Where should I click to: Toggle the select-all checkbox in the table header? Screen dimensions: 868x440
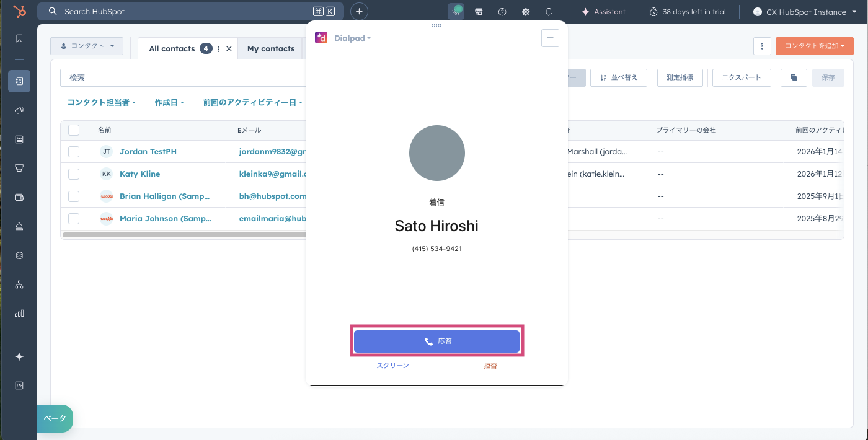[x=73, y=130]
